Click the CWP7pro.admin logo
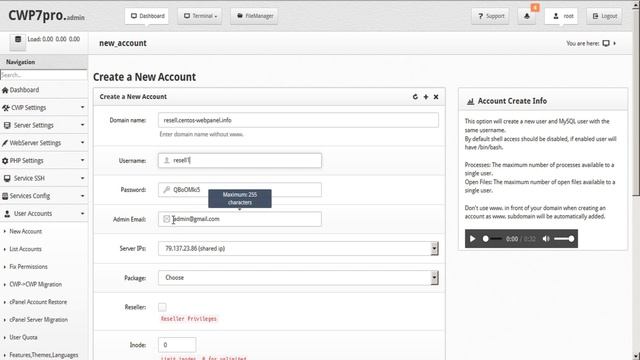This screenshot has height=360, width=640. (46, 16)
